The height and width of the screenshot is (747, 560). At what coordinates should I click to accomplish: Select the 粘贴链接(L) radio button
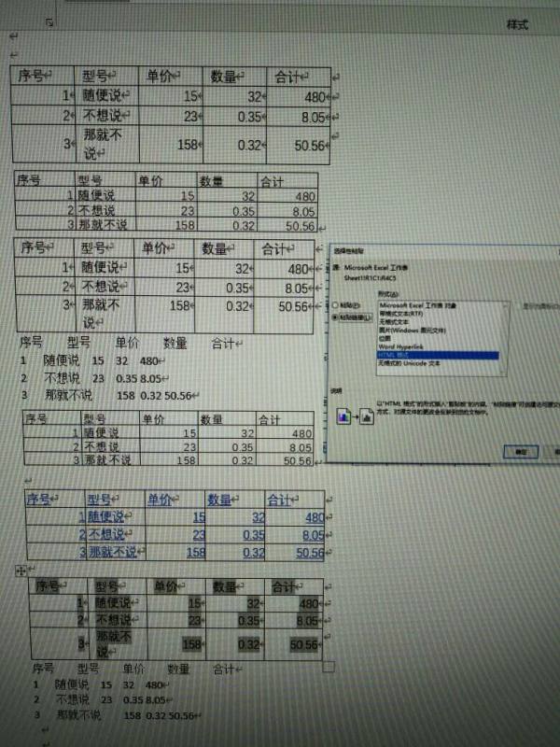tap(335, 317)
